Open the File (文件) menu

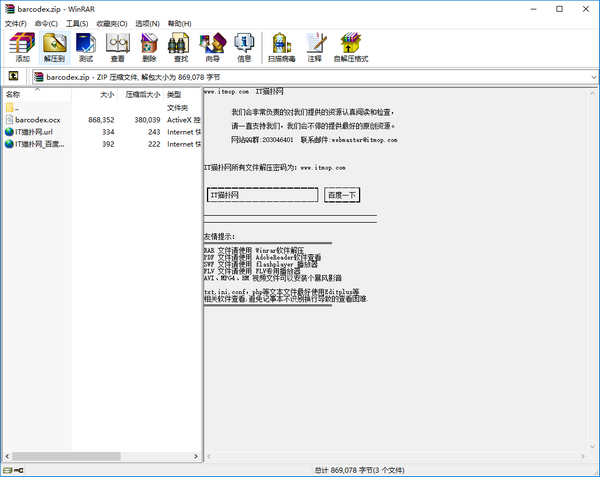[16, 24]
